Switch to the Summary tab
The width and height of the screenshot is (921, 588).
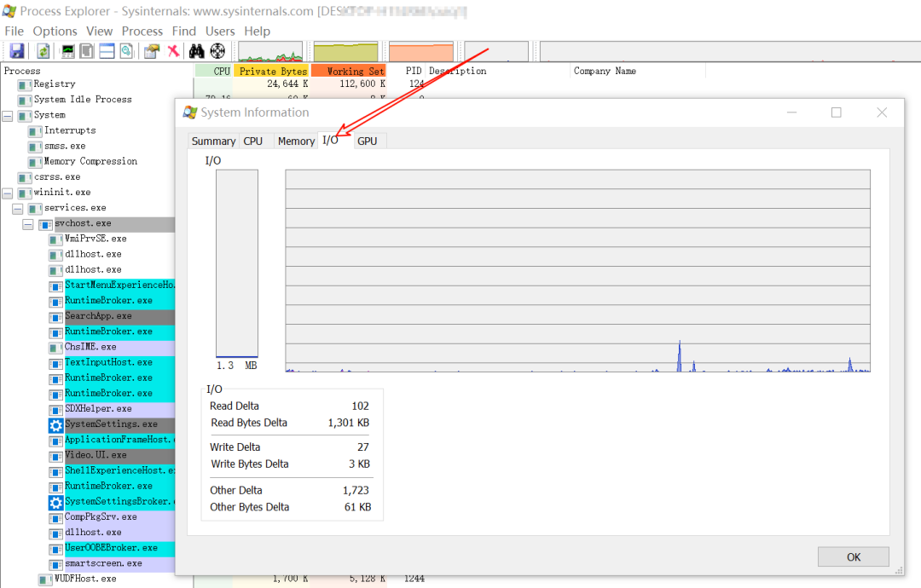(213, 141)
